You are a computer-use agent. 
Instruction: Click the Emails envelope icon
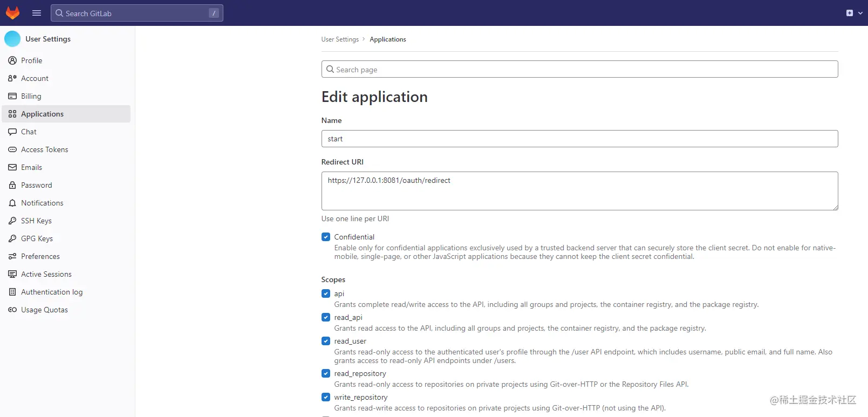point(12,167)
